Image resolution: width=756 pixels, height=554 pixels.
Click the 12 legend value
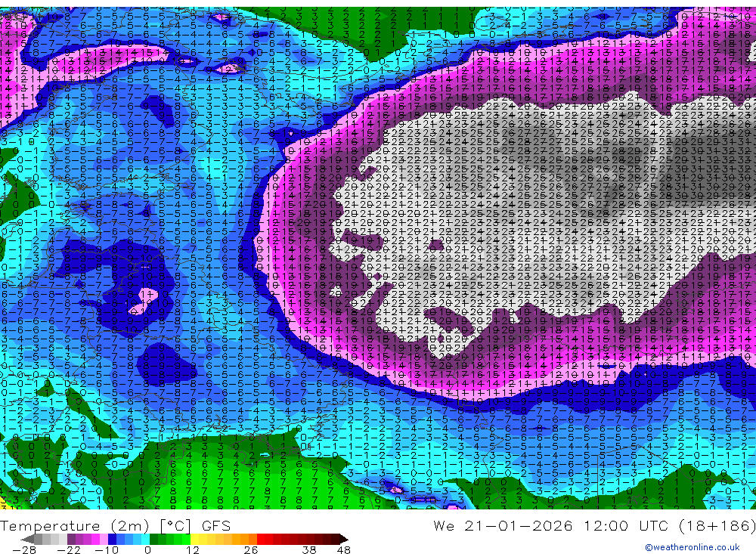[x=192, y=549]
